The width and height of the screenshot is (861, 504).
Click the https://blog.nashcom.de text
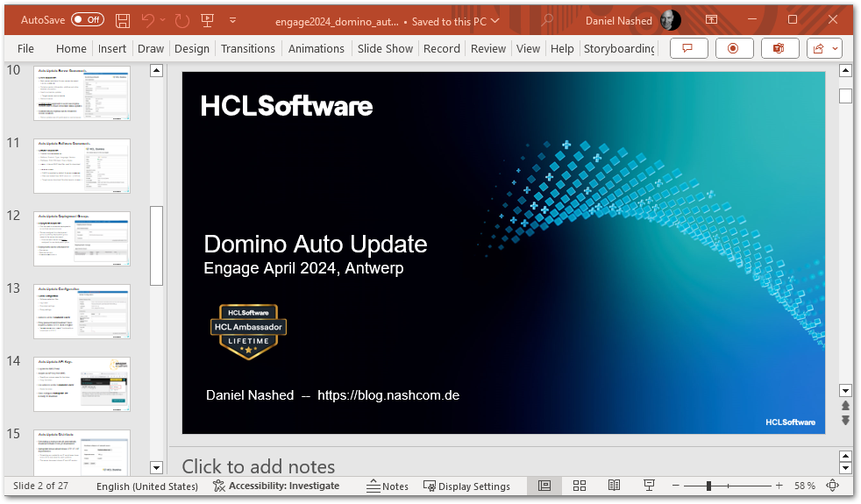click(388, 395)
